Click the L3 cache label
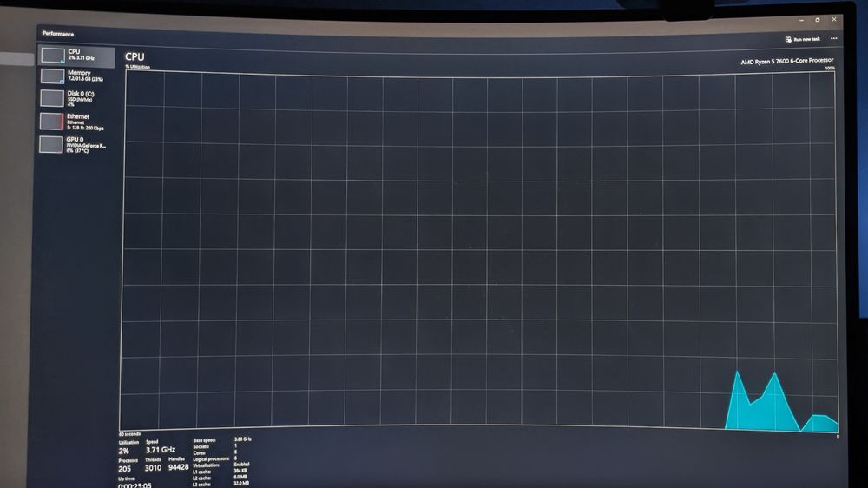The height and width of the screenshot is (488, 868). pyautogui.click(x=201, y=485)
